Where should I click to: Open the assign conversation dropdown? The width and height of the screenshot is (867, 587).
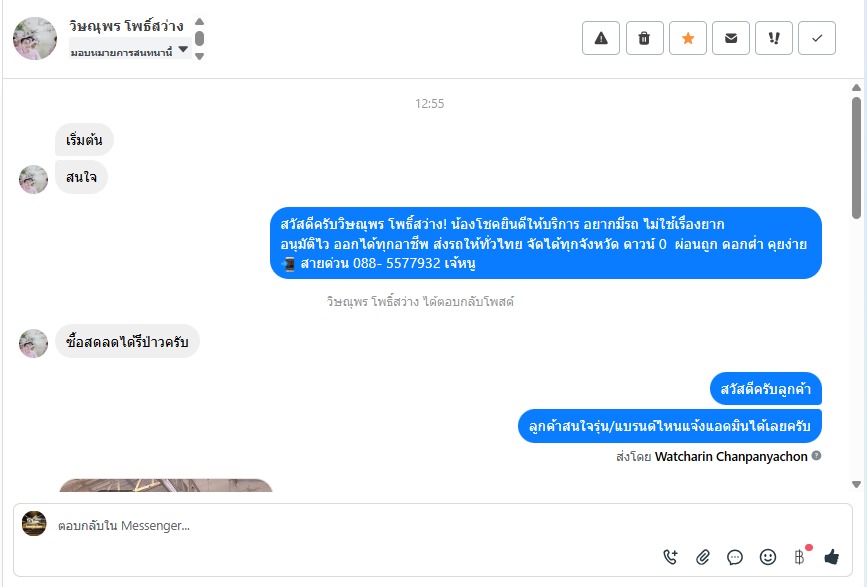pyautogui.click(x=130, y=50)
